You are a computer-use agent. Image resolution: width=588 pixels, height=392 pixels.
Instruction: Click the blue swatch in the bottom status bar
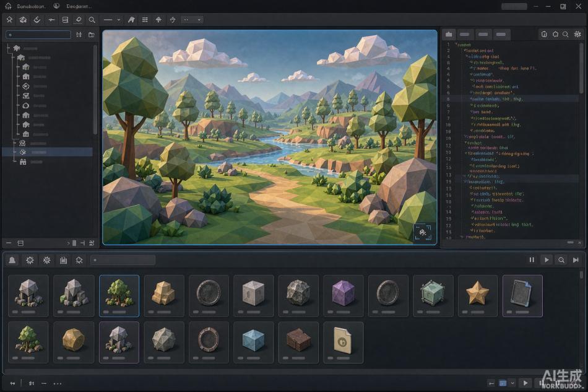tap(503, 383)
